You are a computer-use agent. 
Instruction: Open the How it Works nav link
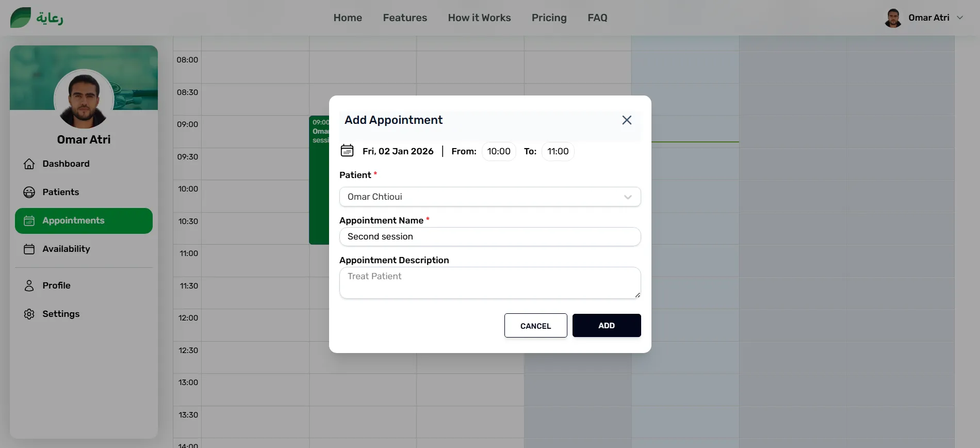coord(479,18)
